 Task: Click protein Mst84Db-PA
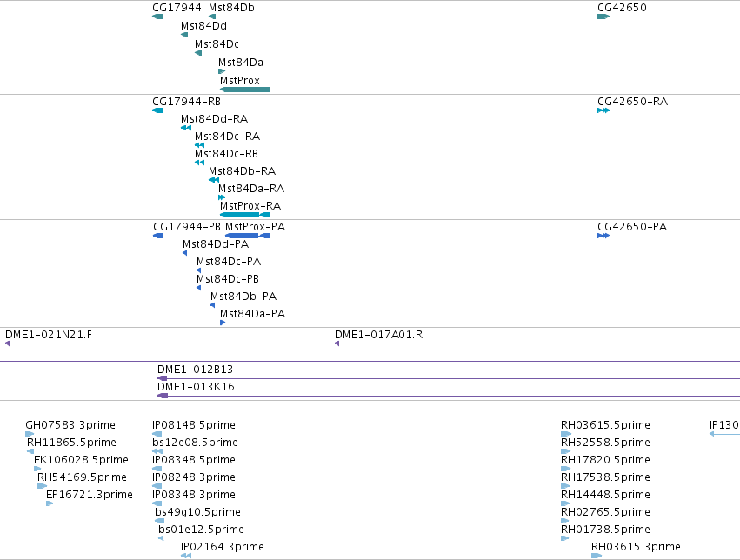[x=243, y=297]
